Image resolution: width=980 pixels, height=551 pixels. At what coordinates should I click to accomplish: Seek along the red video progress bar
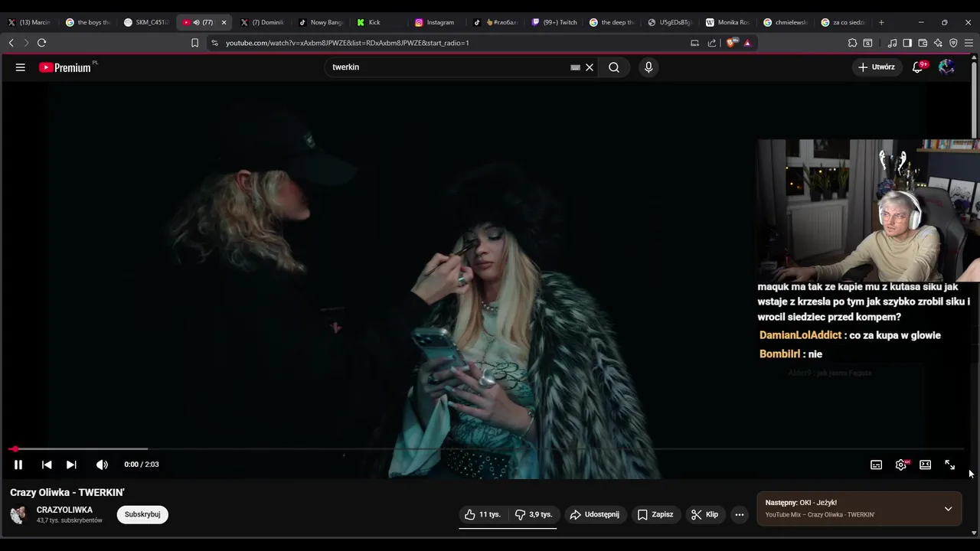point(485,449)
